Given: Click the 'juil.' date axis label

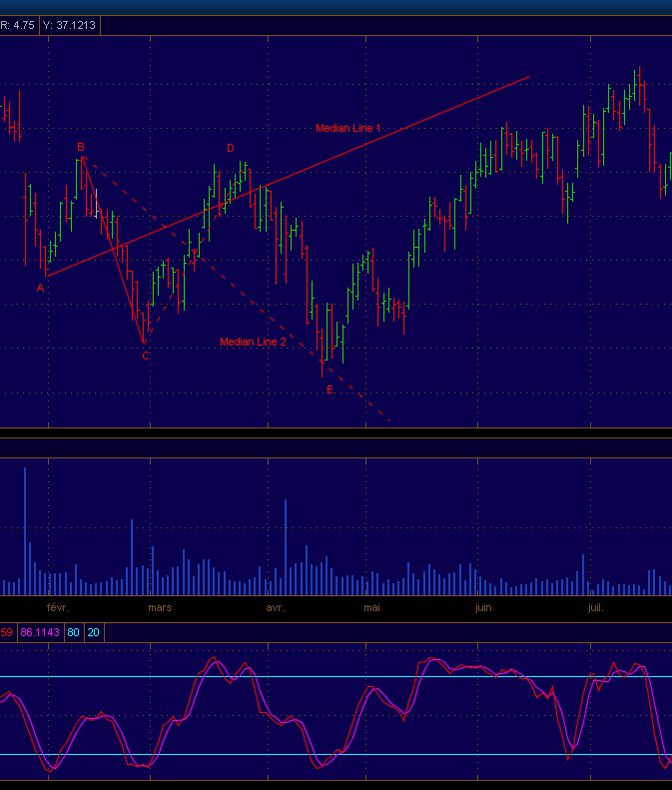Looking at the screenshot, I should [595, 607].
